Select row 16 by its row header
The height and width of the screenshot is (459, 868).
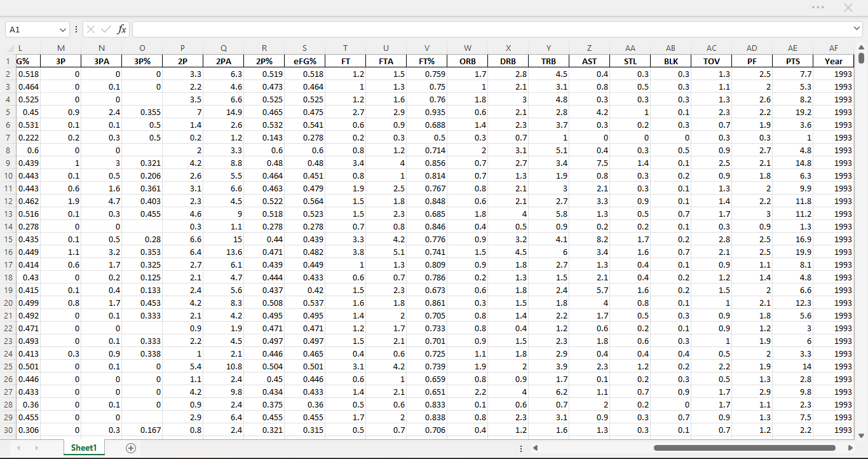tap(8, 252)
